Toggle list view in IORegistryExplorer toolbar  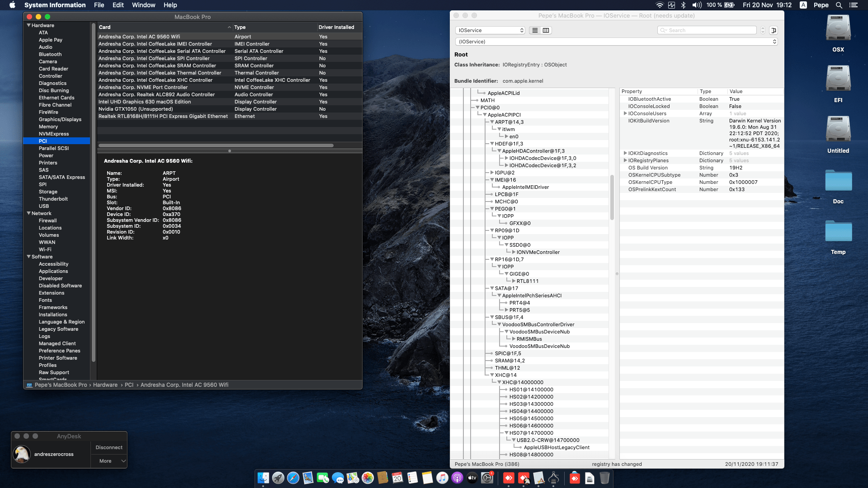[x=535, y=30]
